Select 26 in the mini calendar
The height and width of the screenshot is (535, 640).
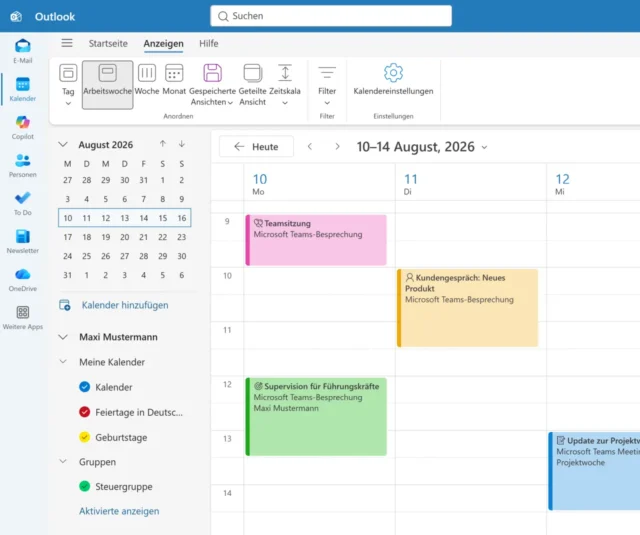tap(106, 256)
